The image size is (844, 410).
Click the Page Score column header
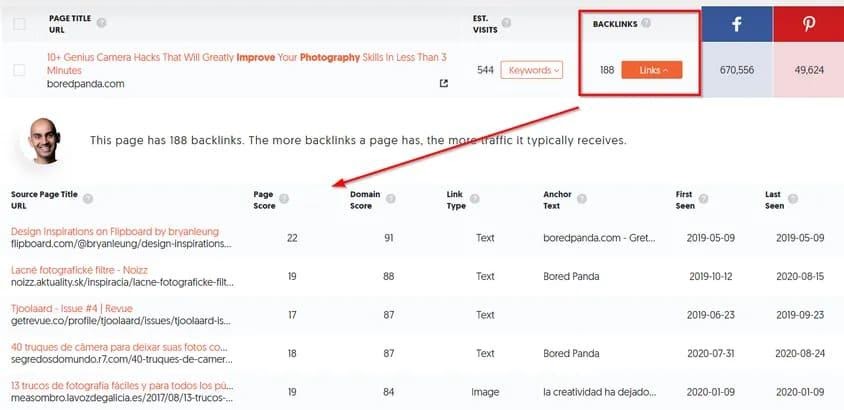(264, 200)
